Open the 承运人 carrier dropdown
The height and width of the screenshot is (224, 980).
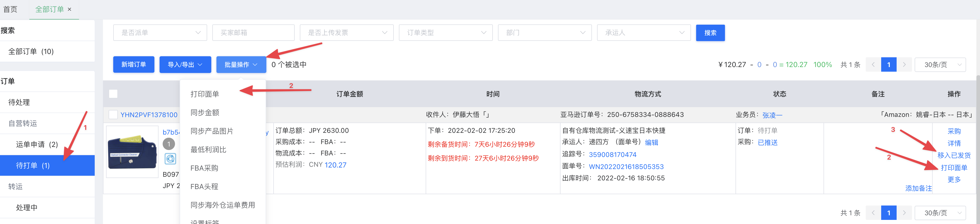click(x=644, y=33)
